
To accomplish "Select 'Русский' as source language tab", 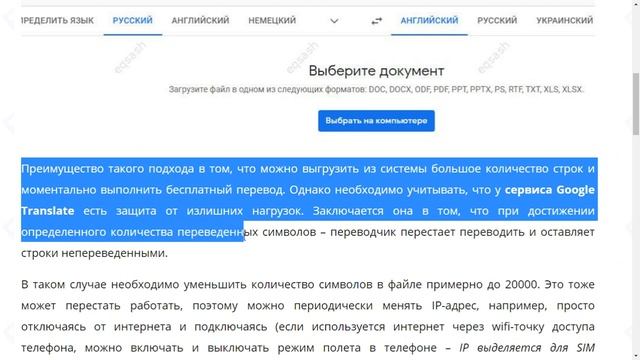I will tap(133, 20).
